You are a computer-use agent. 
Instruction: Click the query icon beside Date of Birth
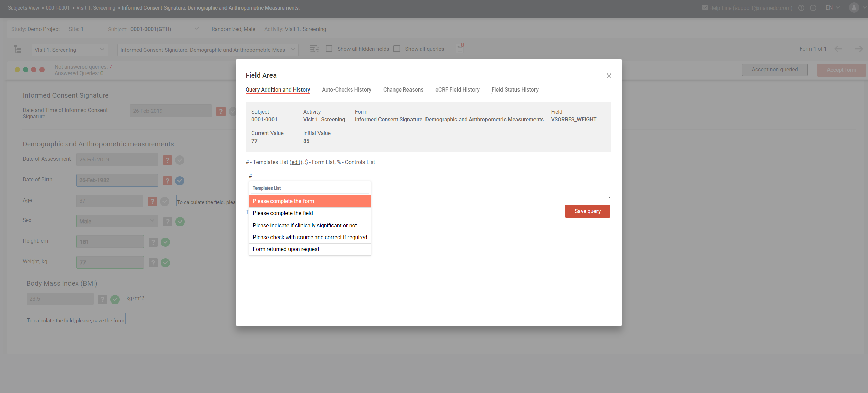167,181
